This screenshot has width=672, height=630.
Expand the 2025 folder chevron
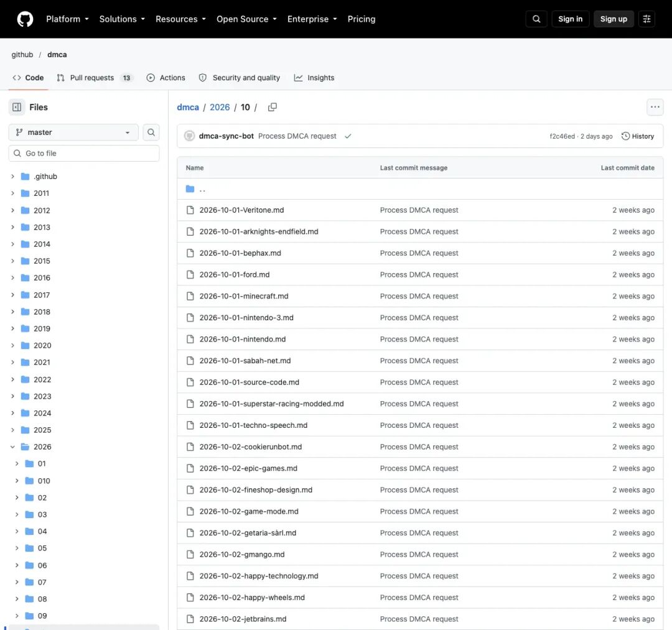[12, 430]
